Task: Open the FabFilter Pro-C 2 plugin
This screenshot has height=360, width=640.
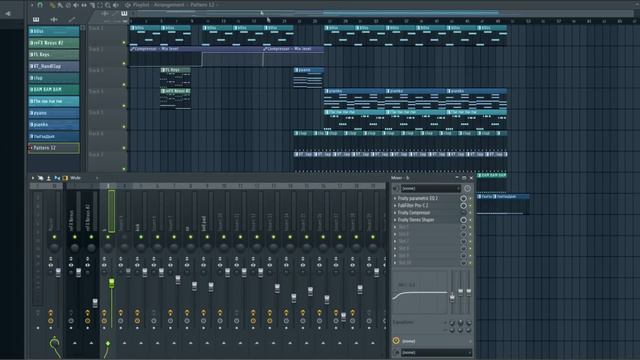Action: pos(413,205)
